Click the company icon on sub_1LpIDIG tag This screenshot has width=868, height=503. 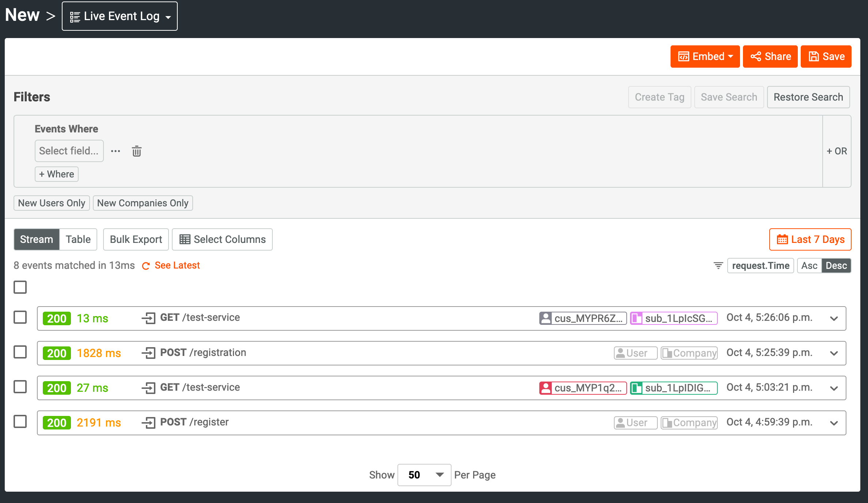point(637,388)
